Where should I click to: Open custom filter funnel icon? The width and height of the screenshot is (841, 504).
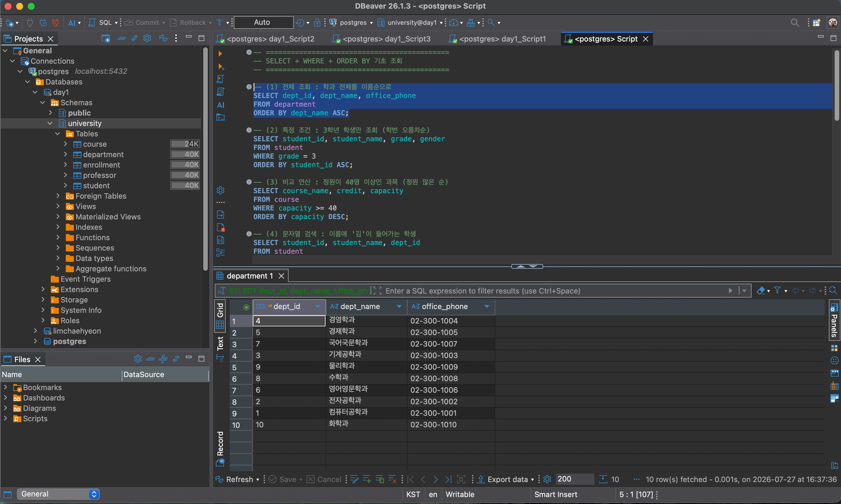777,290
